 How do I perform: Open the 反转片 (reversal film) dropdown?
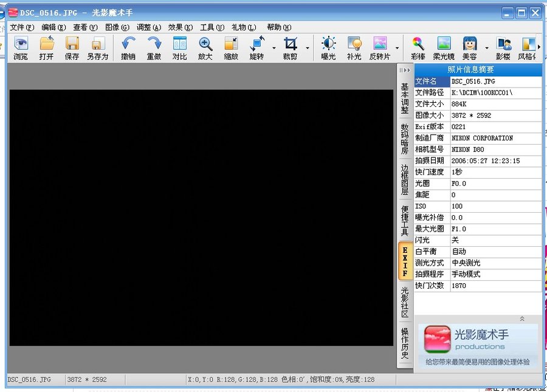(398, 47)
